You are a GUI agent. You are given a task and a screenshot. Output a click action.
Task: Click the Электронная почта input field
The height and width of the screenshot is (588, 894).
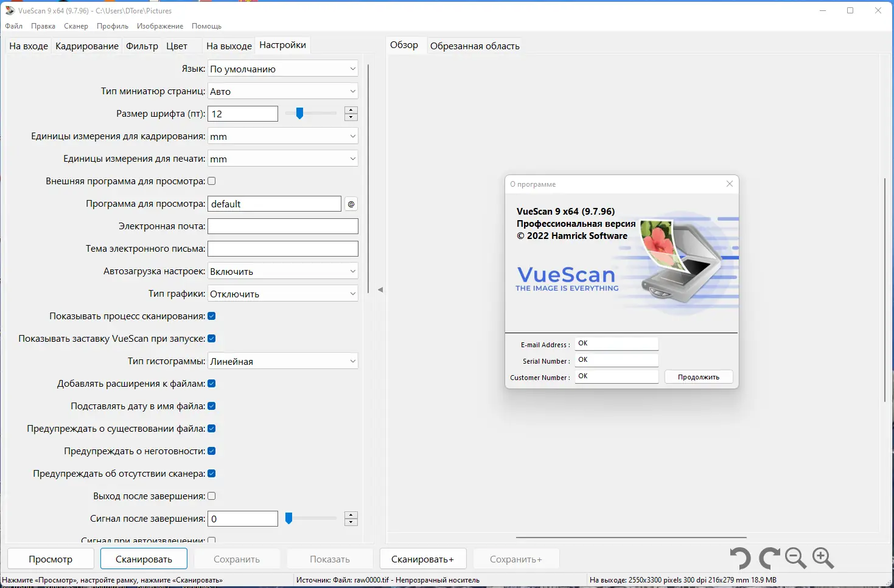click(282, 226)
